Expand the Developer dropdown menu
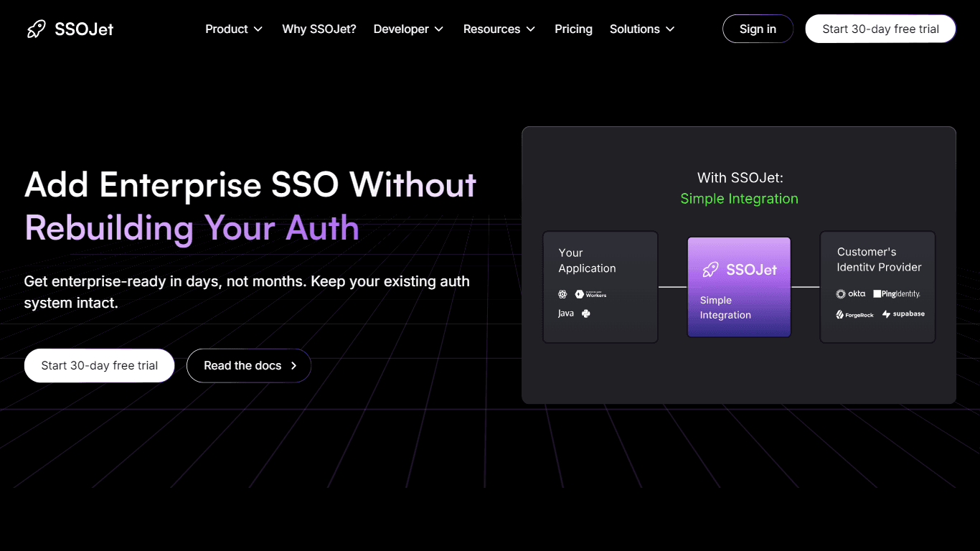This screenshot has height=551, width=980. (x=408, y=29)
